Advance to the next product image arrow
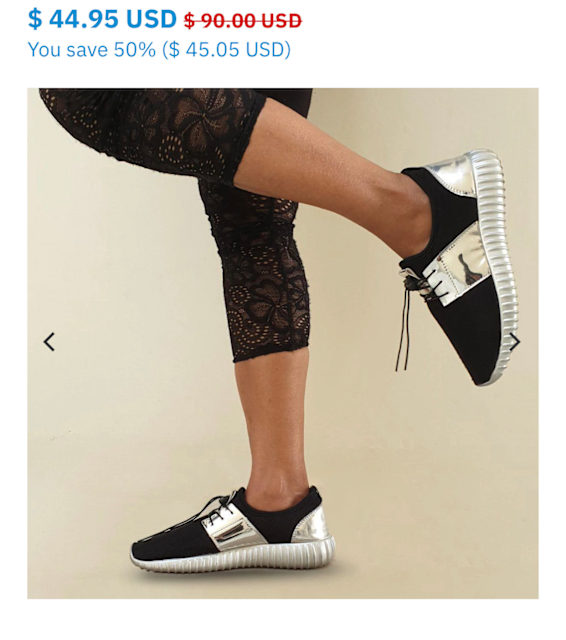 515,342
